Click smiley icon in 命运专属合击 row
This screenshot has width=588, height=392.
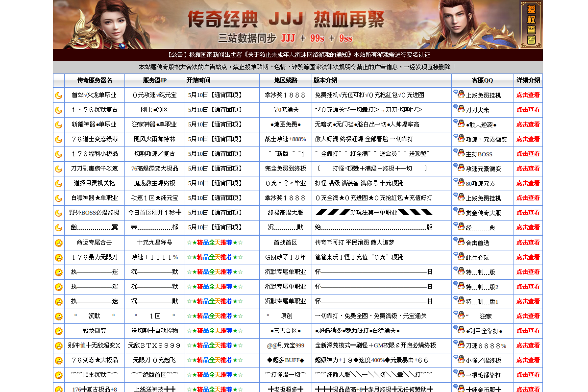click(x=59, y=243)
